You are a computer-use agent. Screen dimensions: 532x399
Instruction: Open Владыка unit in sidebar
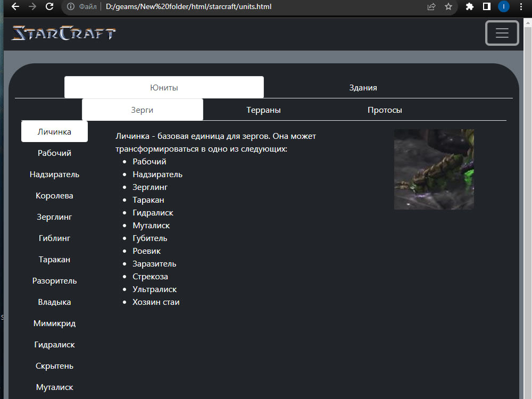[54, 302]
